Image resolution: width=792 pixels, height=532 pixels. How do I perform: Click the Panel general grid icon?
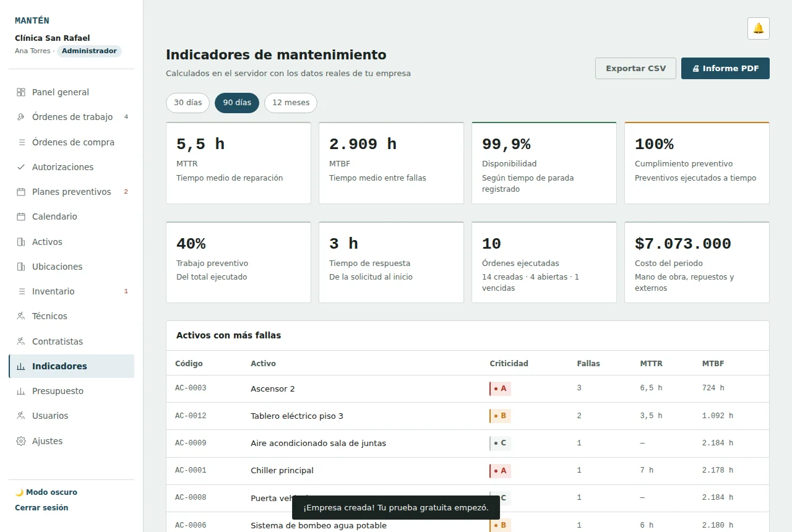point(21,92)
